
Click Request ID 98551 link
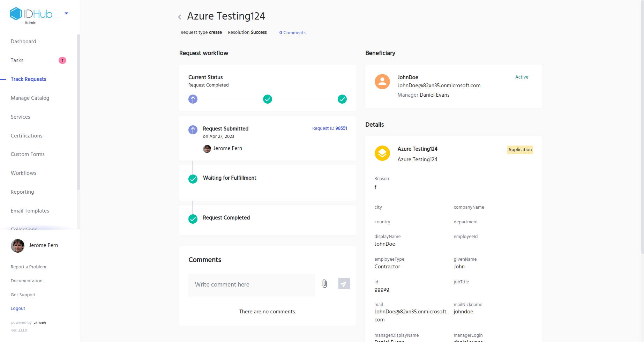[329, 128]
